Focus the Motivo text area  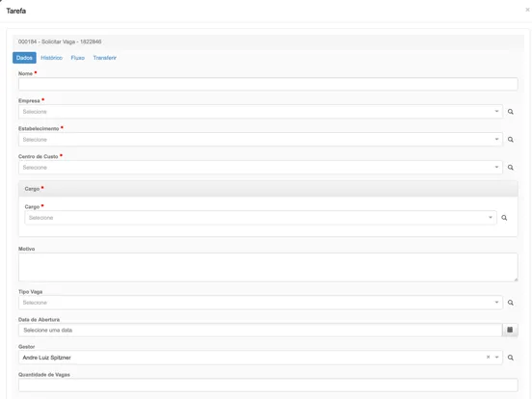pos(268,267)
